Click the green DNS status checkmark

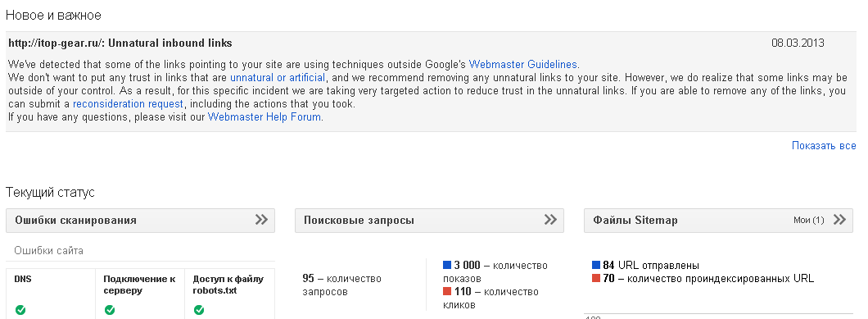(20, 310)
